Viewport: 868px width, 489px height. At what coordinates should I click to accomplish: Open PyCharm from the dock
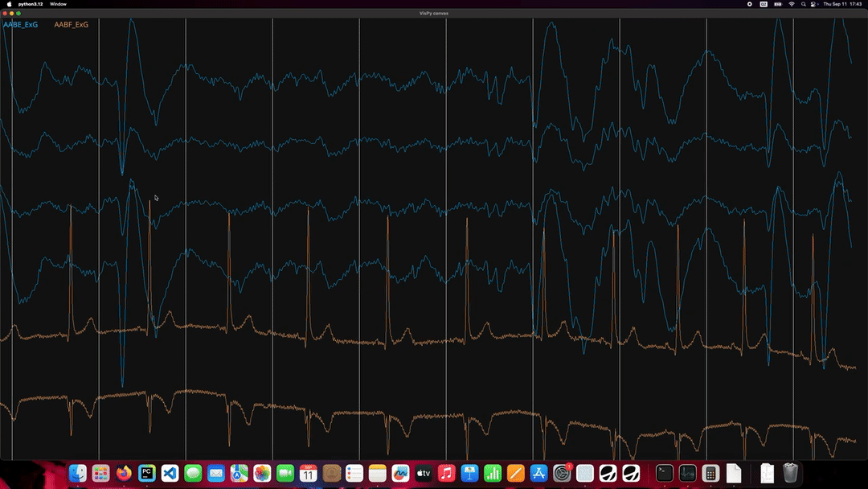pyautogui.click(x=147, y=474)
